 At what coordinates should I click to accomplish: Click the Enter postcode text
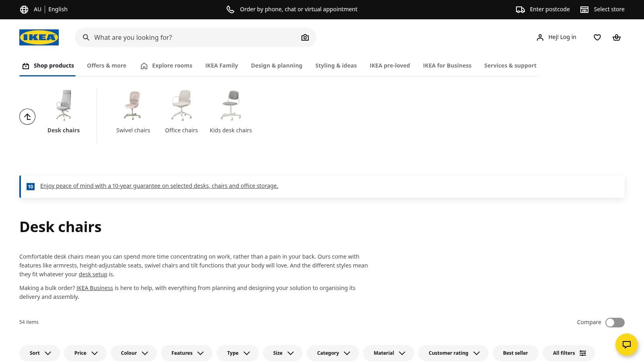click(550, 9)
